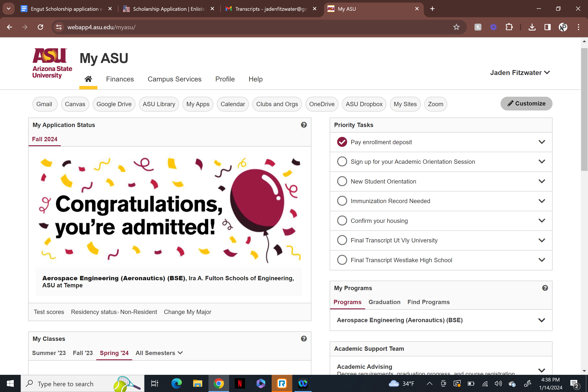
Task: Switch to the Find Programs tab
Action: tap(428, 302)
